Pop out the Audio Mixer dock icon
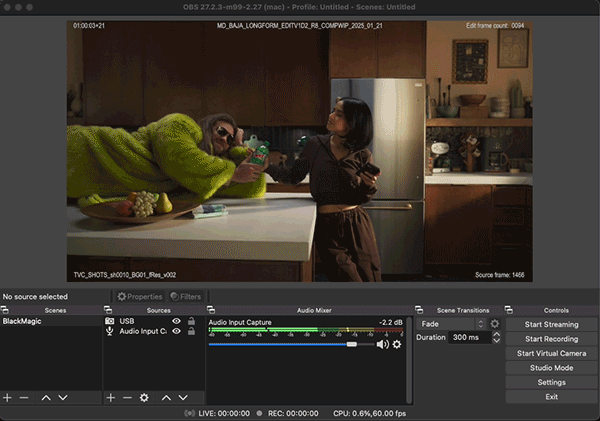Screen dimensions: 600x421 click(x=211, y=310)
